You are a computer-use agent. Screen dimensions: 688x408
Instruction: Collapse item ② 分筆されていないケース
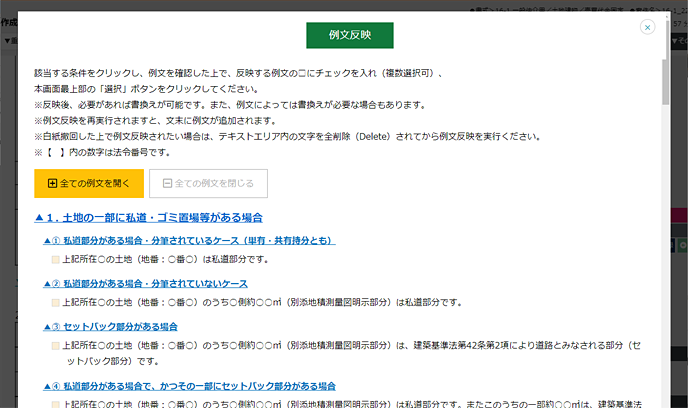click(x=145, y=283)
